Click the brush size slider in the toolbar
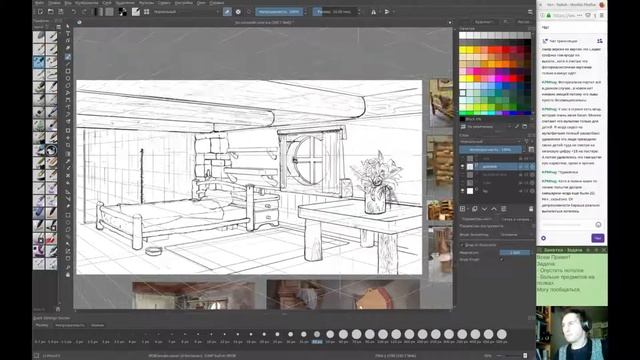Screen dimensions: 640x360 coord(335,12)
